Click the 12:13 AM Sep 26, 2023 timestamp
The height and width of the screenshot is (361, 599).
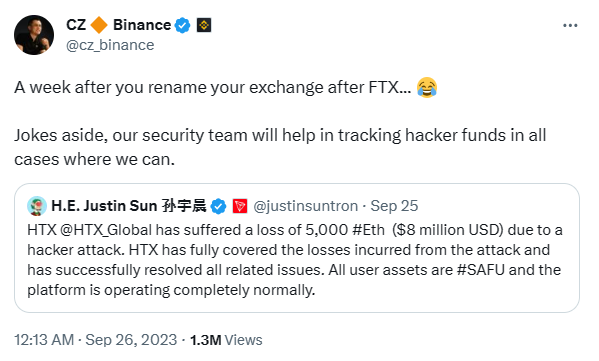click(96, 340)
